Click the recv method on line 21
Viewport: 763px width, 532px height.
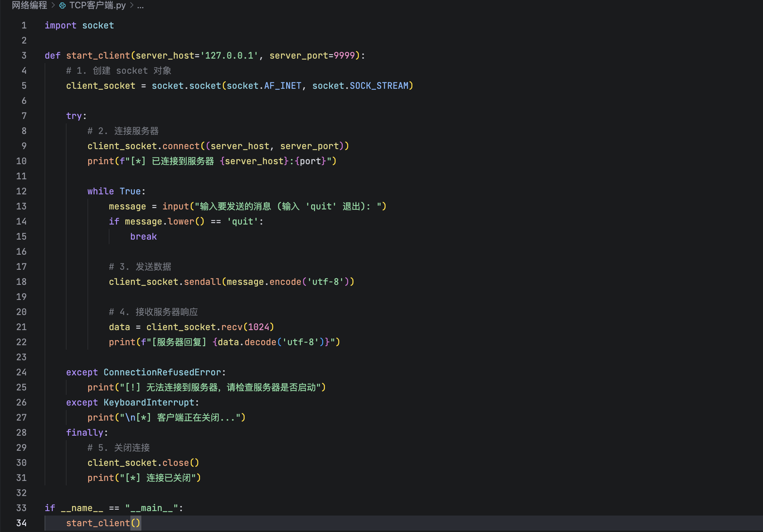pyautogui.click(x=232, y=327)
